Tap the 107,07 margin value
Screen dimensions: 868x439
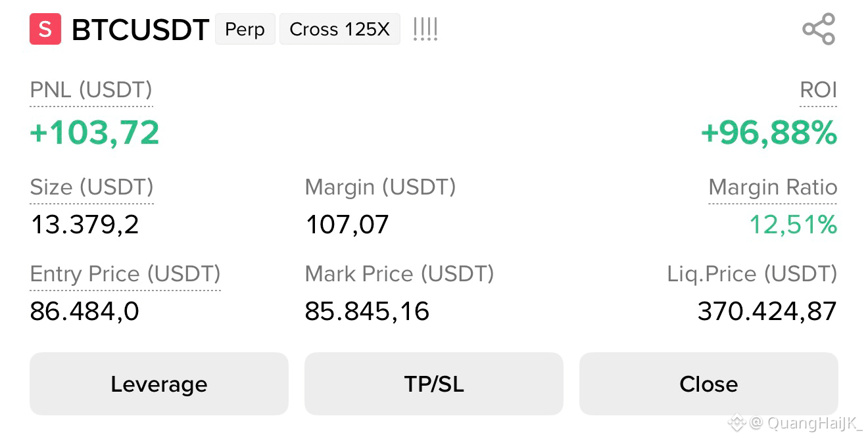[x=347, y=225]
